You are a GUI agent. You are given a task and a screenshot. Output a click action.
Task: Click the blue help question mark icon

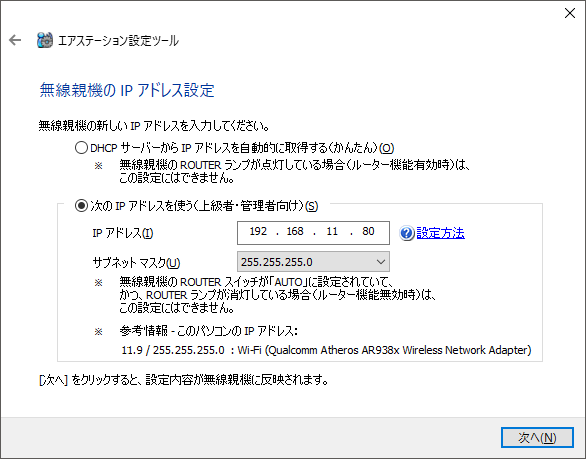(x=407, y=233)
